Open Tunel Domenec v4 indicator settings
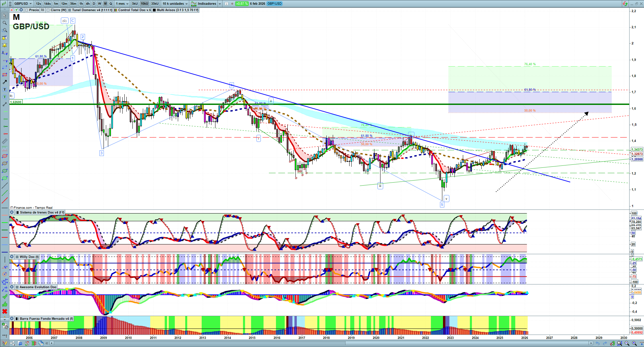Image resolution: width=644 pixels, height=347 pixels. 90,10
